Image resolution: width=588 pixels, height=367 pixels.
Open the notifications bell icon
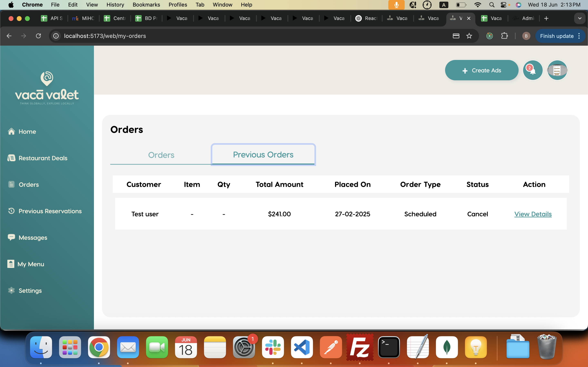pyautogui.click(x=532, y=70)
